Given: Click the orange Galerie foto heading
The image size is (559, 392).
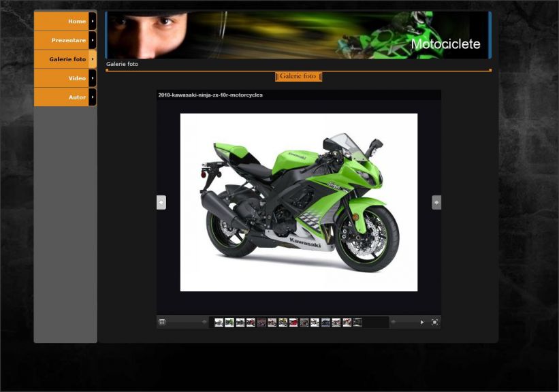Looking at the screenshot, I should tap(298, 77).
